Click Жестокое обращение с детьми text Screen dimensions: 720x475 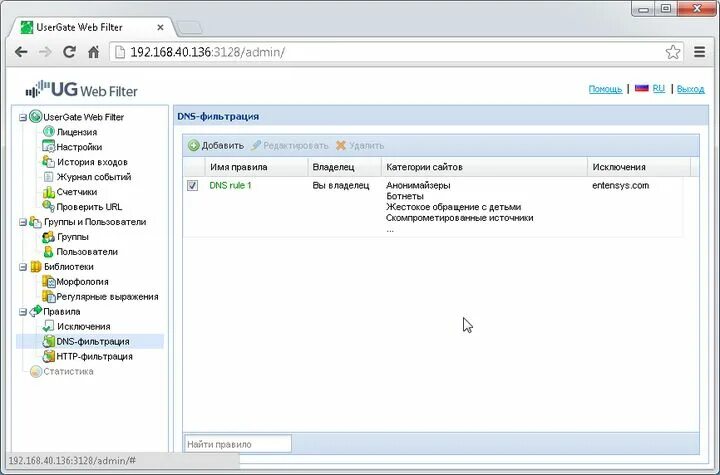tap(454, 207)
